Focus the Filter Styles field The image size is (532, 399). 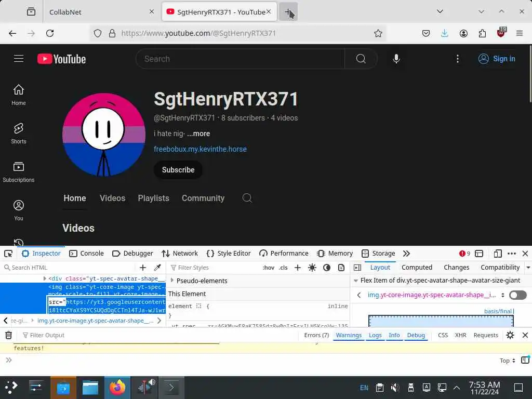click(214, 268)
